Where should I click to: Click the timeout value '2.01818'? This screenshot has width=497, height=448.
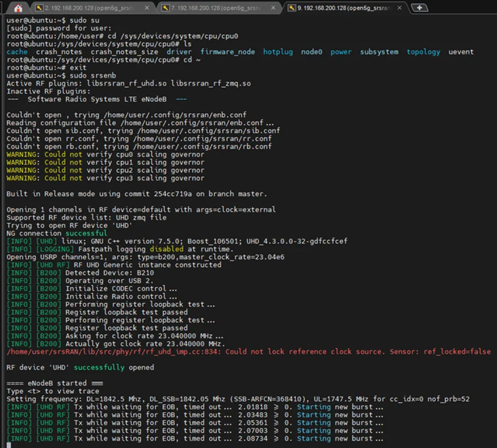pos(253,407)
